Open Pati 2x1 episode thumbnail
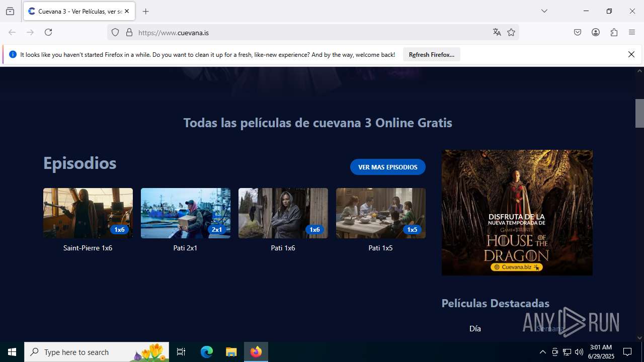 (x=186, y=213)
